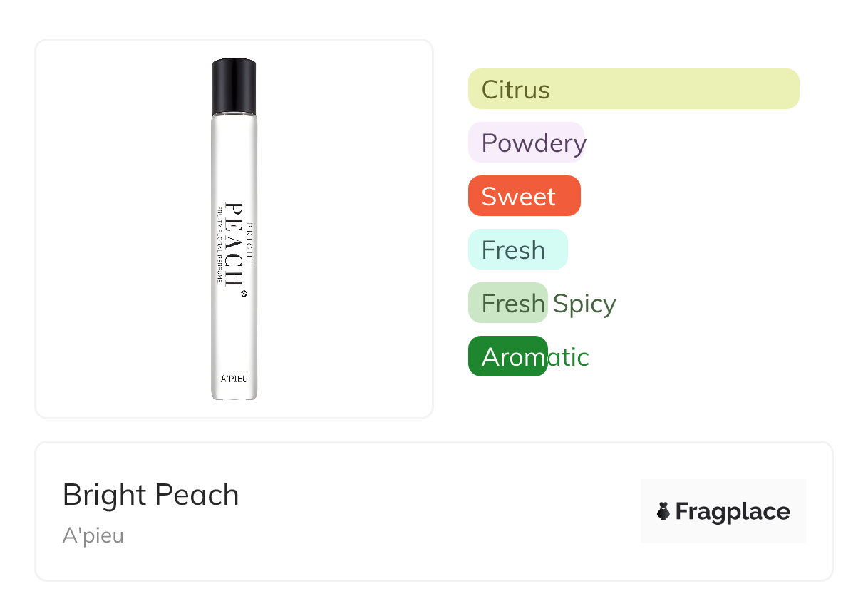Click the A'pieu brand name under the title
Viewport: 868px width, 616px height.
(x=93, y=535)
